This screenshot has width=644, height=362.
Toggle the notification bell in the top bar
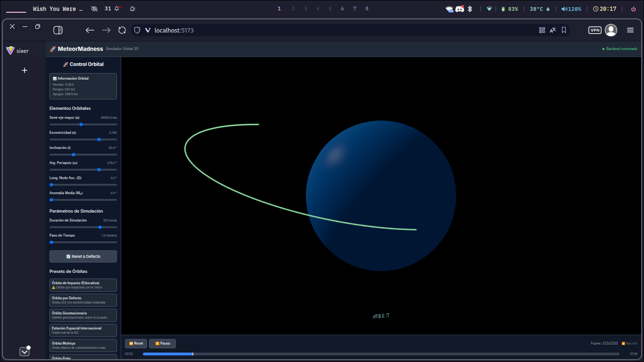click(132, 9)
